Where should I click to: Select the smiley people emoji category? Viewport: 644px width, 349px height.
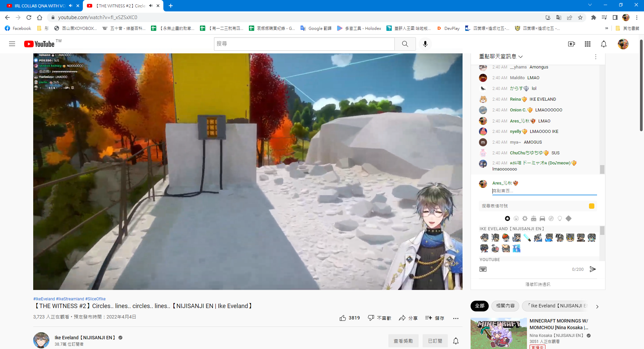(516, 218)
